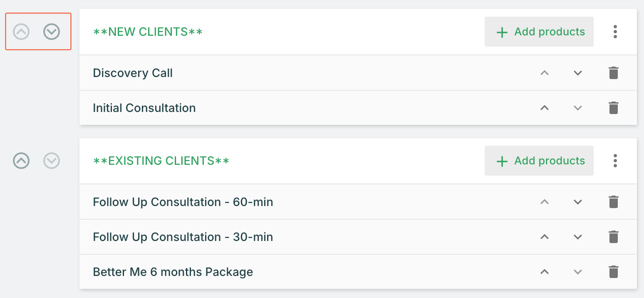The width and height of the screenshot is (644, 298).
Task: Select the Better Me 6 months Package row
Action: [x=173, y=272]
